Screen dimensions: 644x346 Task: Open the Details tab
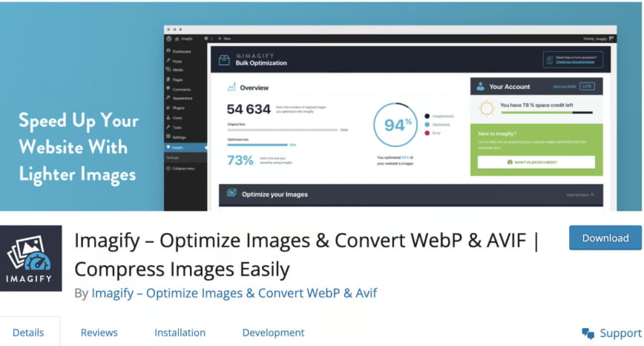pos(28,333)
